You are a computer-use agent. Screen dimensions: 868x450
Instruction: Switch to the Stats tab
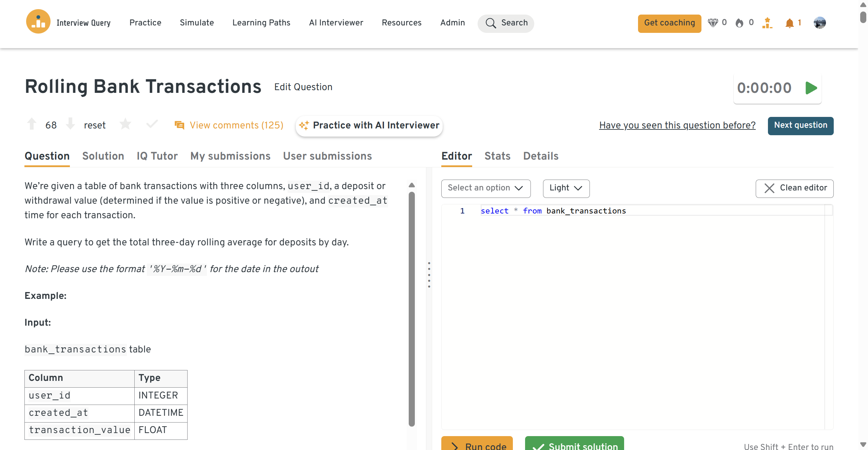pyautogui.click(x=497, y=156)
